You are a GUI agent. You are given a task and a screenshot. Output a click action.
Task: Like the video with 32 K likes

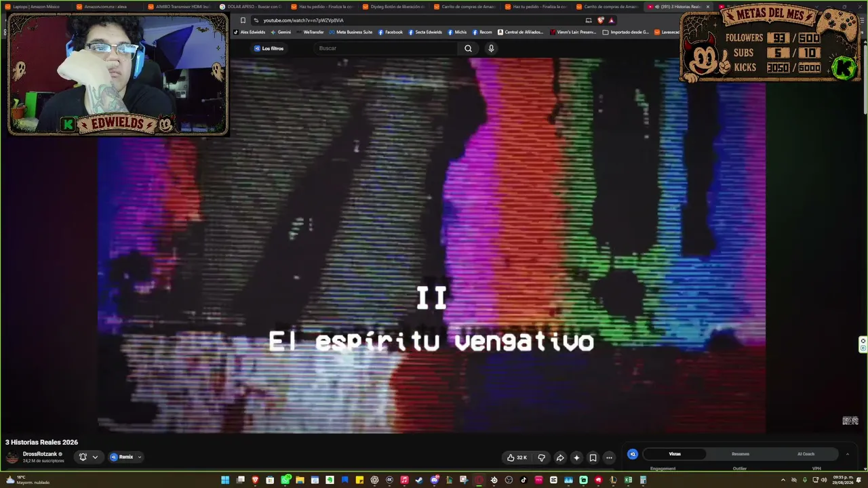(517, 457)
